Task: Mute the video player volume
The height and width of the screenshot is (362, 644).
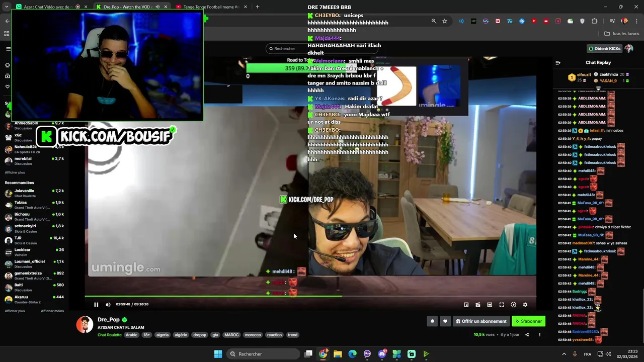Action: (x=108, y=304)
